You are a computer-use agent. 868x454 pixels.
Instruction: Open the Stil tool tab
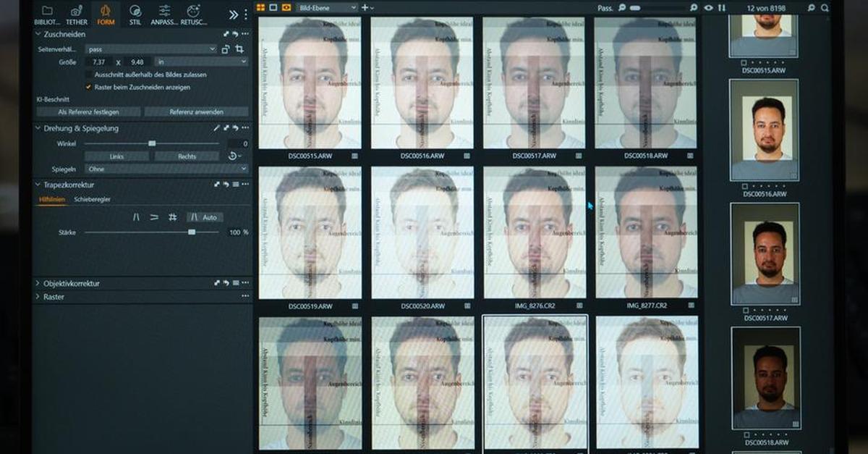tap(135, 14)
